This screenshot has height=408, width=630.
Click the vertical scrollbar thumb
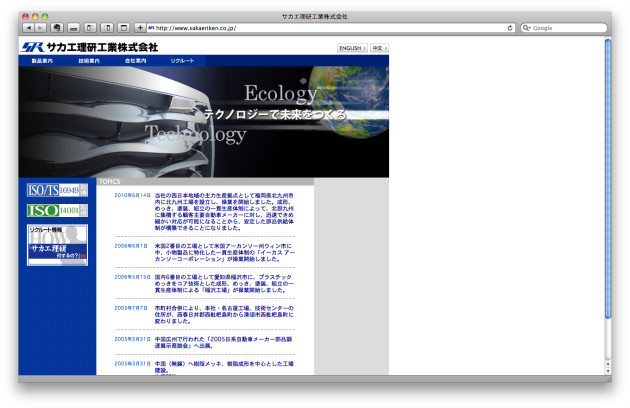(x=608, y=179)
